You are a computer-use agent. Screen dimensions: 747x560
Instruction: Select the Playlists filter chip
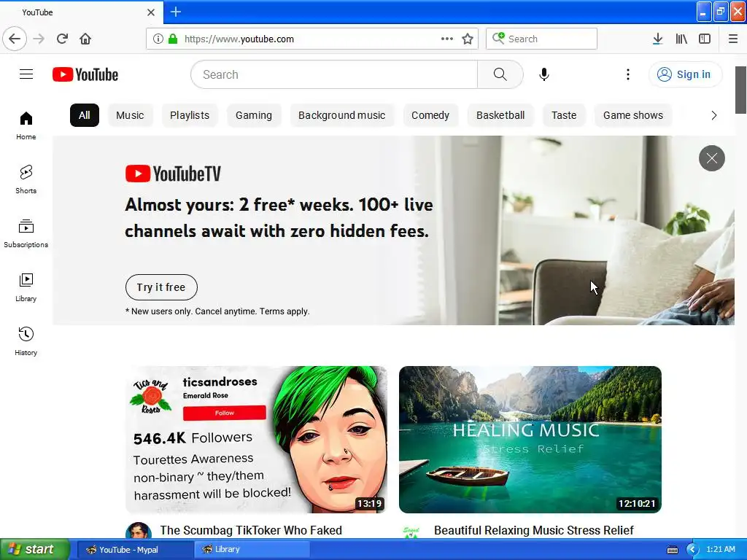(x=190, y=115)
